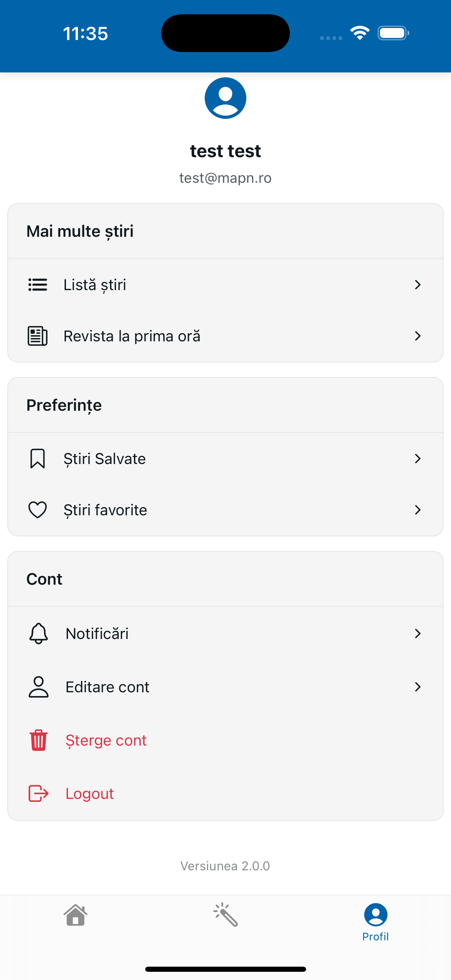Open the Editare cont entry
451x980 pixels.
(x=225, y=687)
